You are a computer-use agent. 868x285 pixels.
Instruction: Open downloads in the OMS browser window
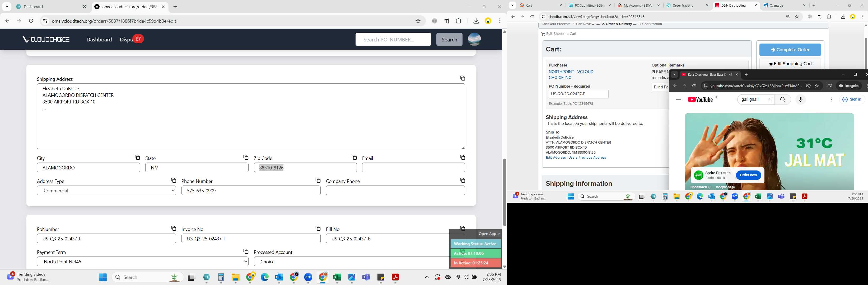476,21
